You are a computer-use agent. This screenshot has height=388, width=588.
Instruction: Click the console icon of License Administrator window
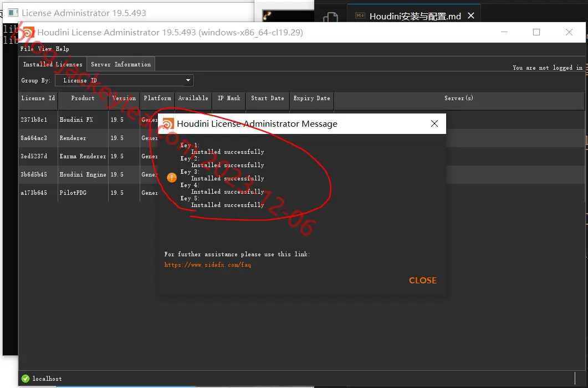[x=13, y=13]
